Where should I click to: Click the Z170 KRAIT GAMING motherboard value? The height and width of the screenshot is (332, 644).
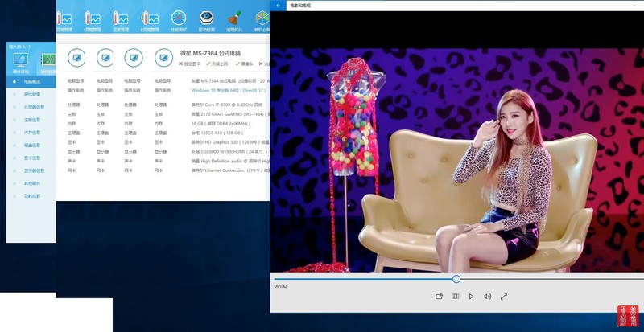pyautogui.click(x=230, y=114)
